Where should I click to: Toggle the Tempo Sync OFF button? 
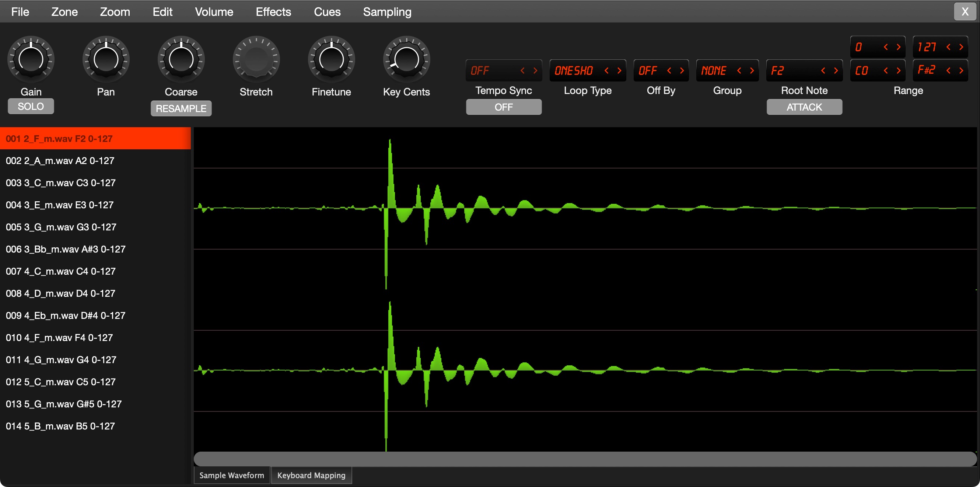[x=504, y=107]
